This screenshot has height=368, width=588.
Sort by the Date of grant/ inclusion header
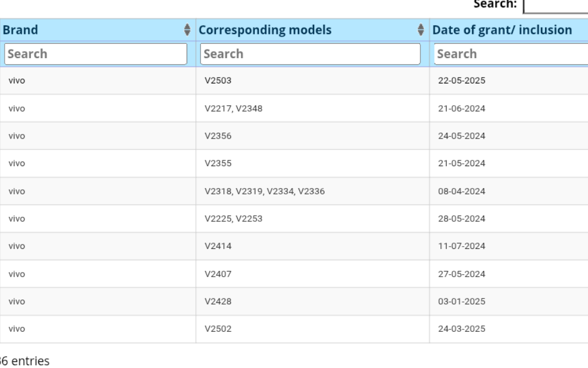point(502,30)
